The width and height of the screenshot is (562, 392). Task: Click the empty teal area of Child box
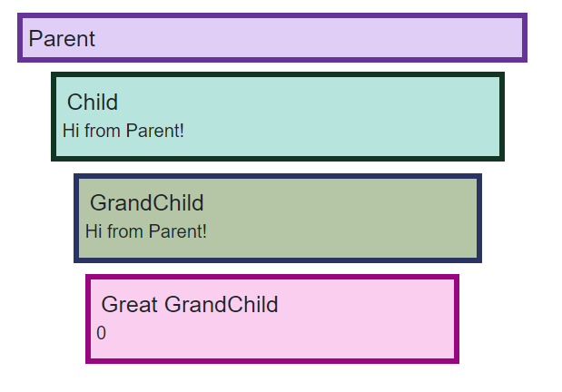point(345,116)
